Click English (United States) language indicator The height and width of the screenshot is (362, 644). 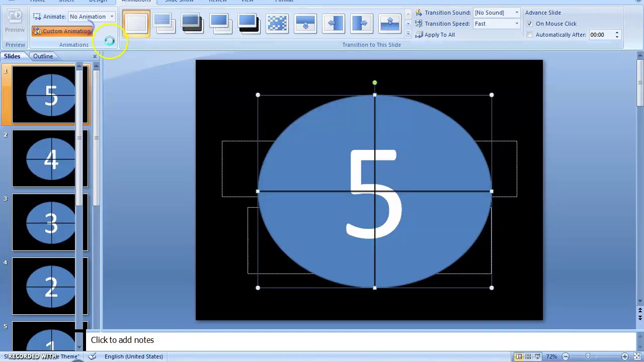(x=134, y=356)
